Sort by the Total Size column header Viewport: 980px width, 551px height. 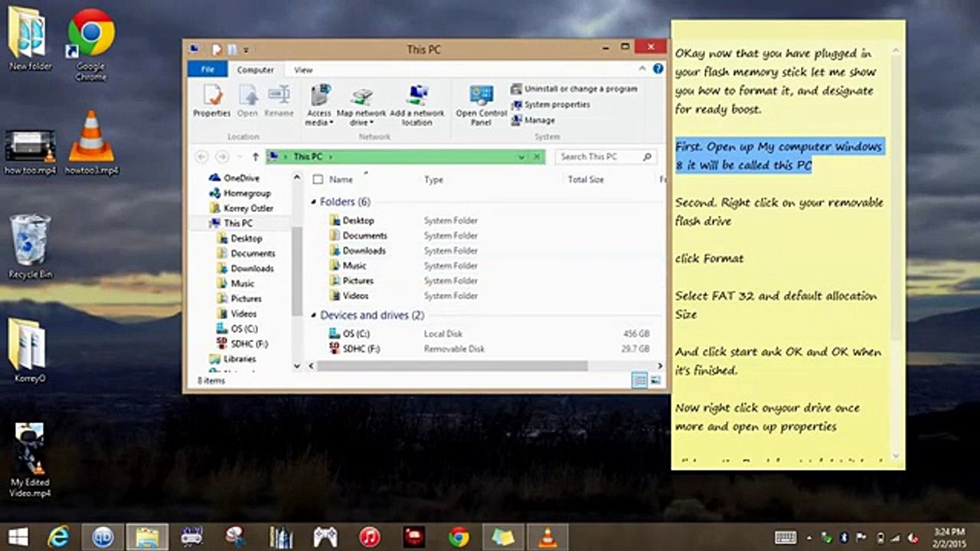[x=586, y=180]
